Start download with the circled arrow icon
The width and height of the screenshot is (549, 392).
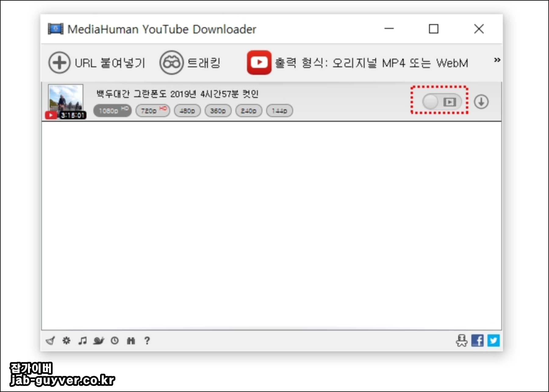pyautogui.click(x=481, y=102)
